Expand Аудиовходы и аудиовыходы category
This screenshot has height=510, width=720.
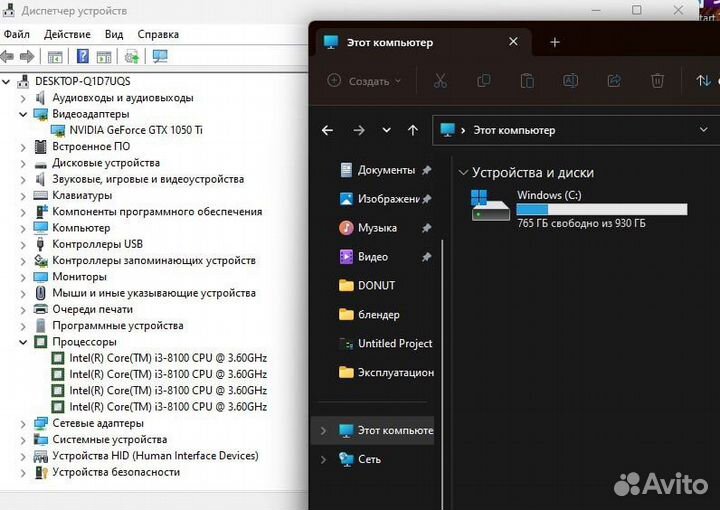tap(23, 98)
